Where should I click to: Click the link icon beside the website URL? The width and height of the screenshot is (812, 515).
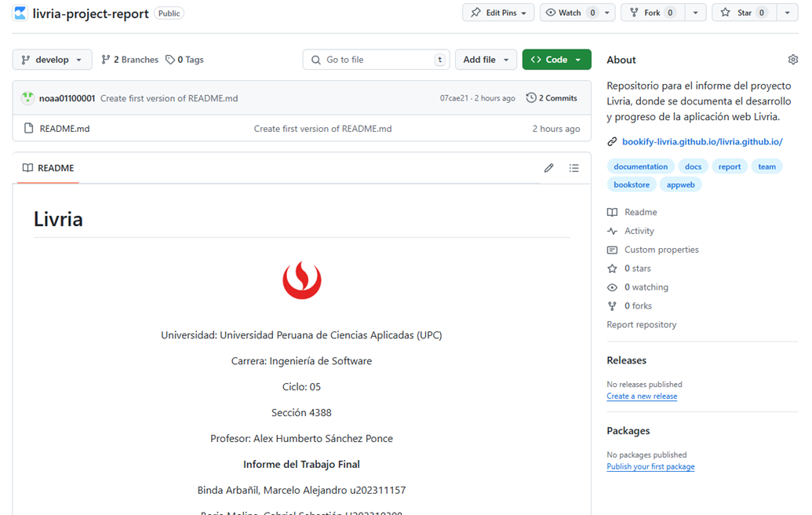coord(612,141)
